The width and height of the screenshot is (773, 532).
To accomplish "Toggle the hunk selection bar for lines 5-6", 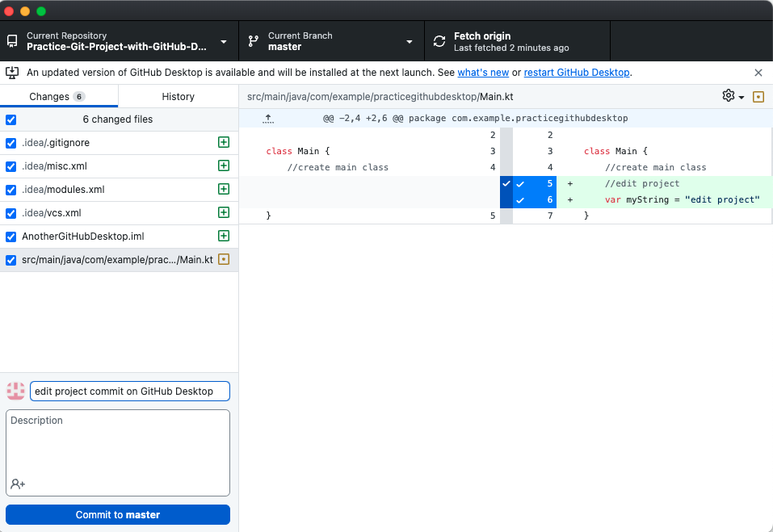I will [x=506, y=191].
